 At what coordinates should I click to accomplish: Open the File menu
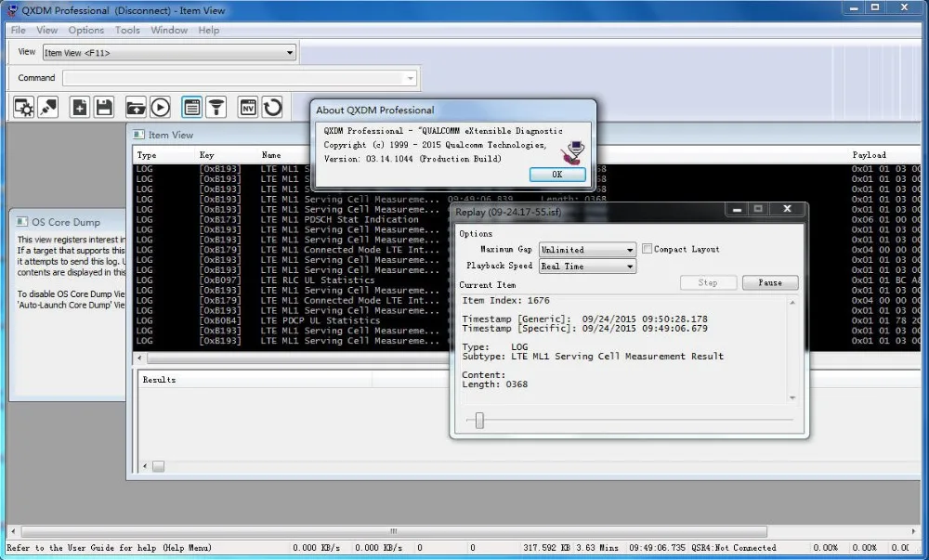(x=19, y=30)
